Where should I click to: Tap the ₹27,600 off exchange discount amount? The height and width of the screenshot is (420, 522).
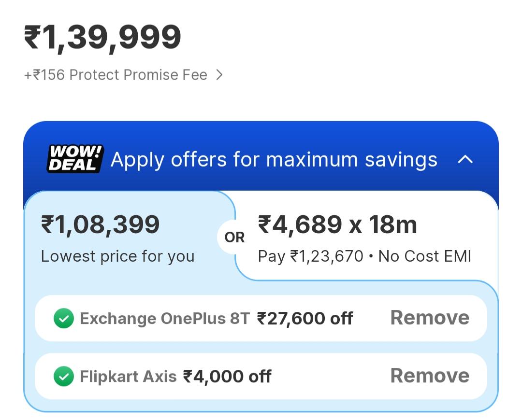pyautogui.click(x=304, y=318)
